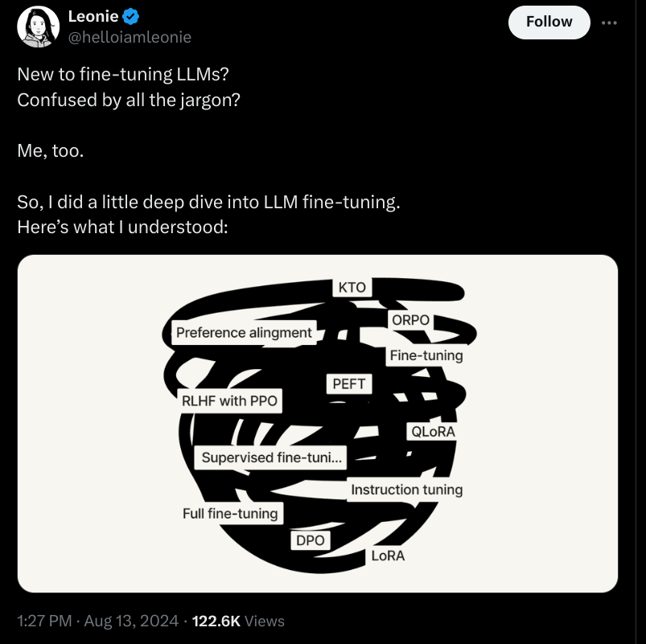Open the three-dot more options menu
646x644 pixels.
(x=609, y=23)
